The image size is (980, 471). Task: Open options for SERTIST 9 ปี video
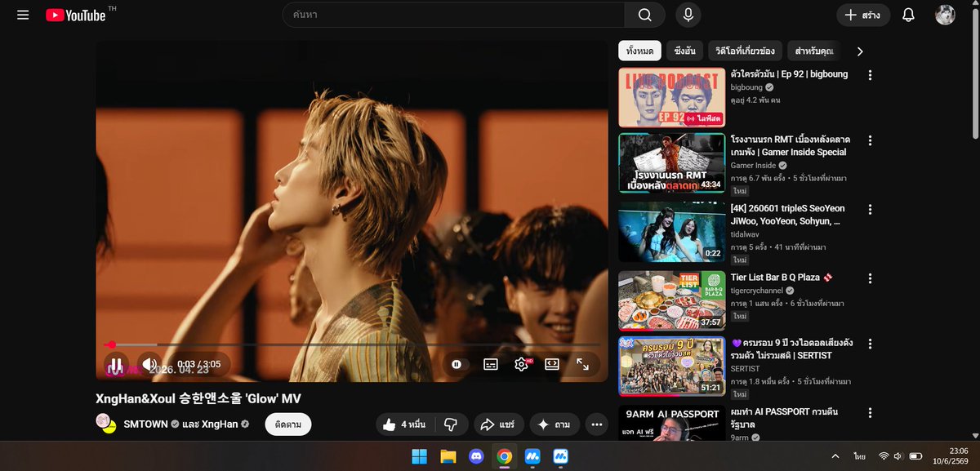pyautogui.click(x=870, y=344)
